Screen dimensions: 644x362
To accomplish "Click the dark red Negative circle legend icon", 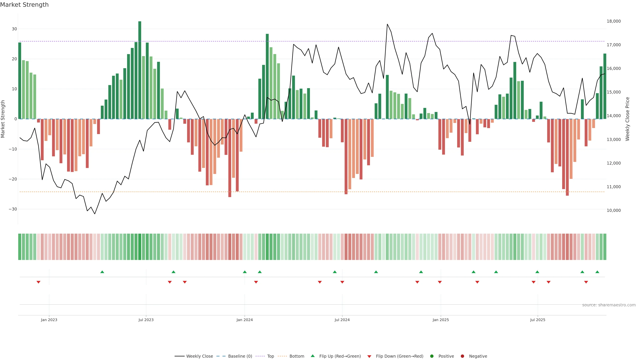I will click(x=462, y=356).
